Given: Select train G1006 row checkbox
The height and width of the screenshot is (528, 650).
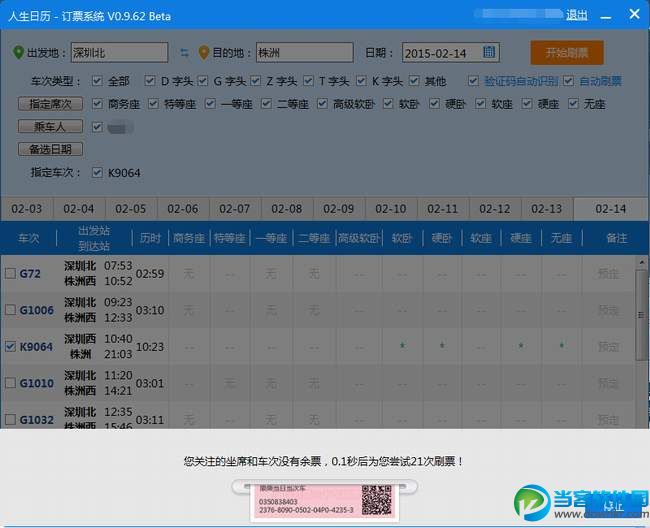Looking at the screenshot, I should pyautogui.click(x=10, y=310).
